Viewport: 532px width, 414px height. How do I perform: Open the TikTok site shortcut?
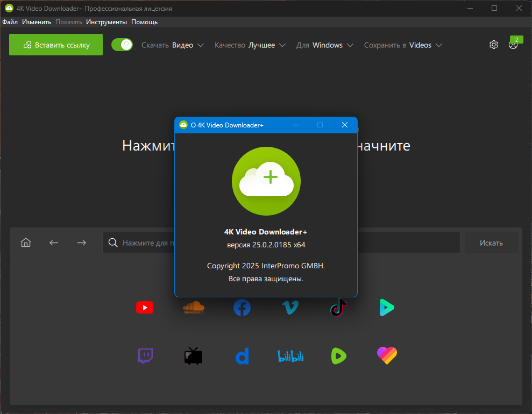338,307
